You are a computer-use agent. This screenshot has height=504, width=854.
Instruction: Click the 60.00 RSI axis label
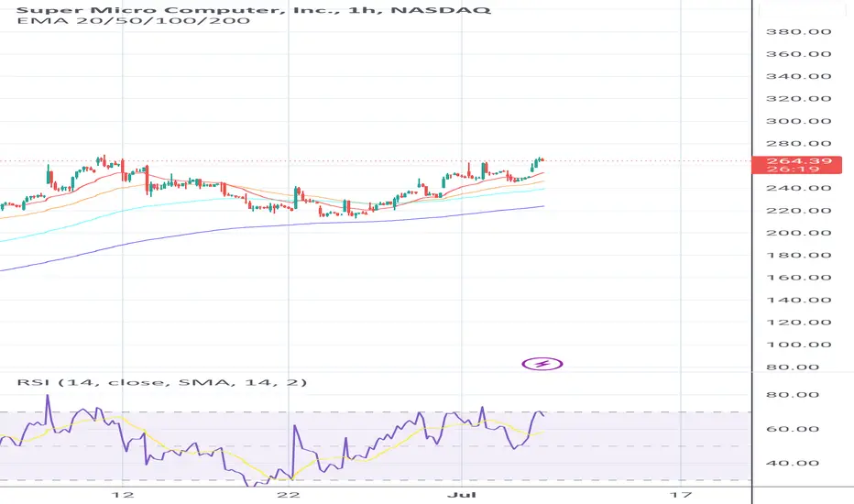pyautogui.click(x=793, y=429)
